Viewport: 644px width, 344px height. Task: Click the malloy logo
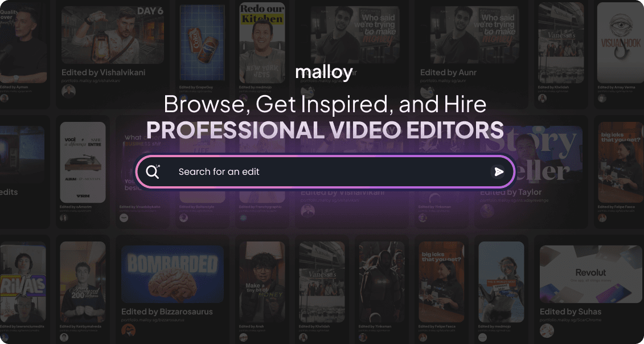click(324, 72)
